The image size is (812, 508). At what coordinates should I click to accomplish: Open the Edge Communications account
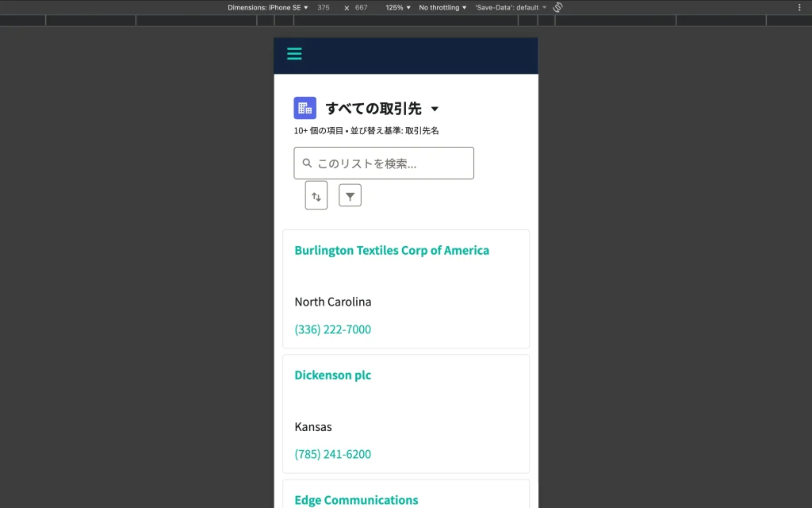356,499
